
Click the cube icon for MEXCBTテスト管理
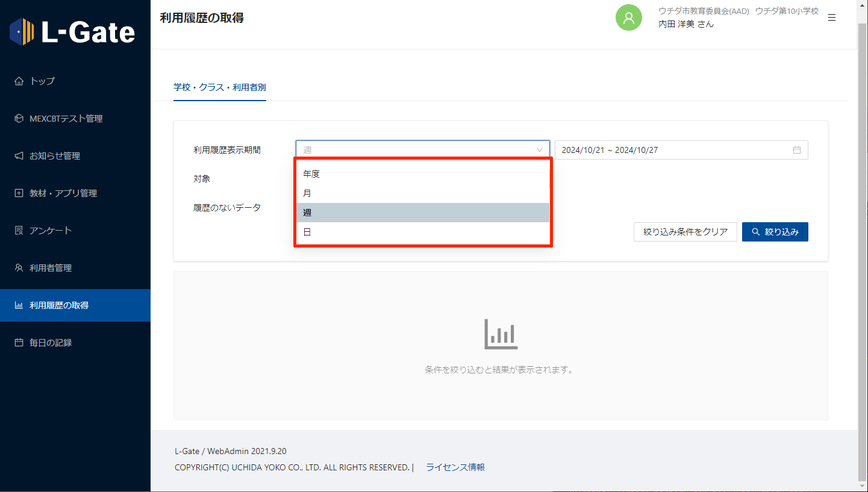(19, 119)
